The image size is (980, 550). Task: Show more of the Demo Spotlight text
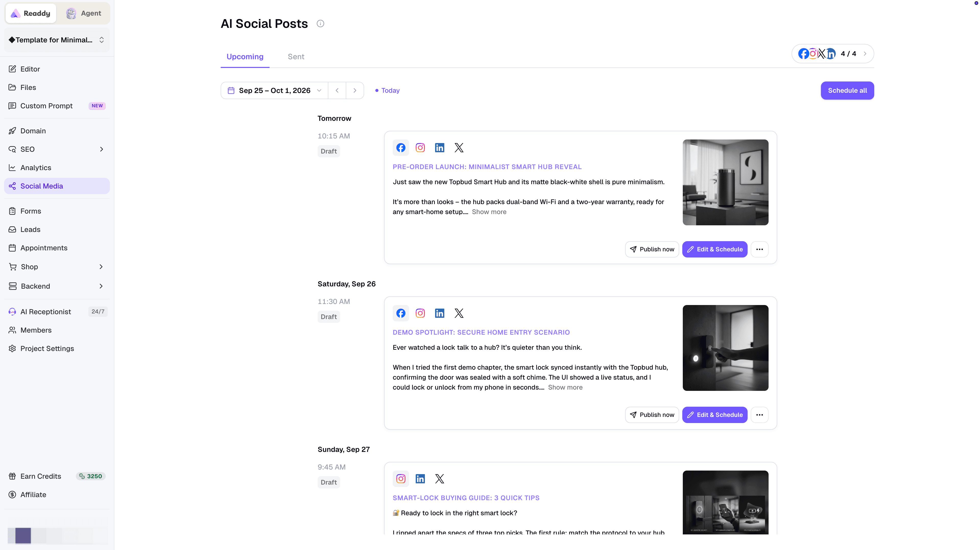click(x=565, y=388)
